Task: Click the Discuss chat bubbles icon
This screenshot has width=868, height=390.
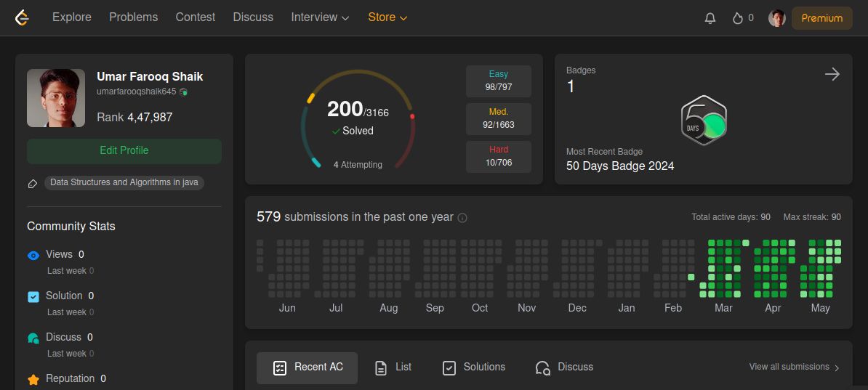Action: (33, 338)
